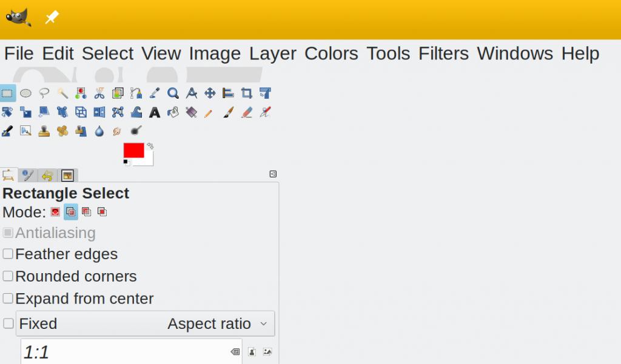Pick the Fuzzy Select magic wand

point(62,93)
